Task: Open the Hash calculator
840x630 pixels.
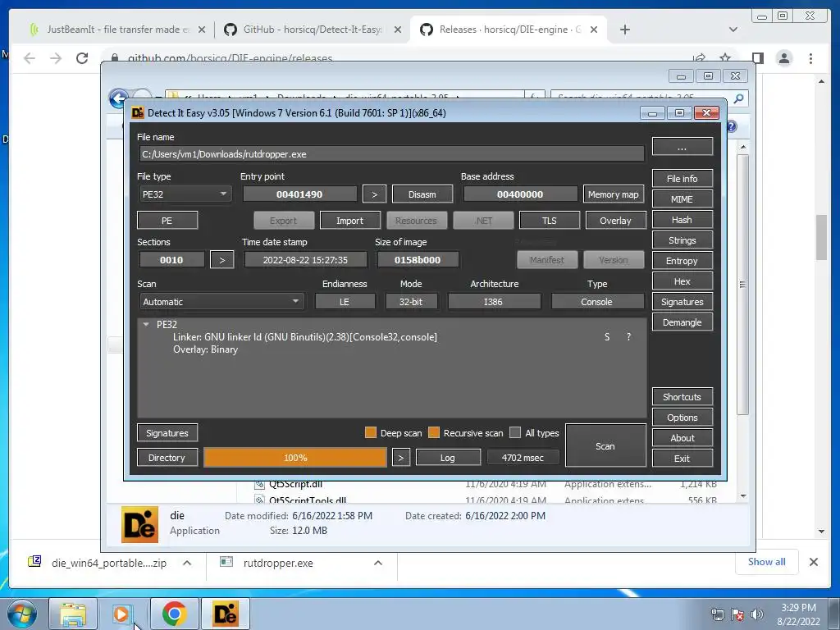Action: [682, 220]
